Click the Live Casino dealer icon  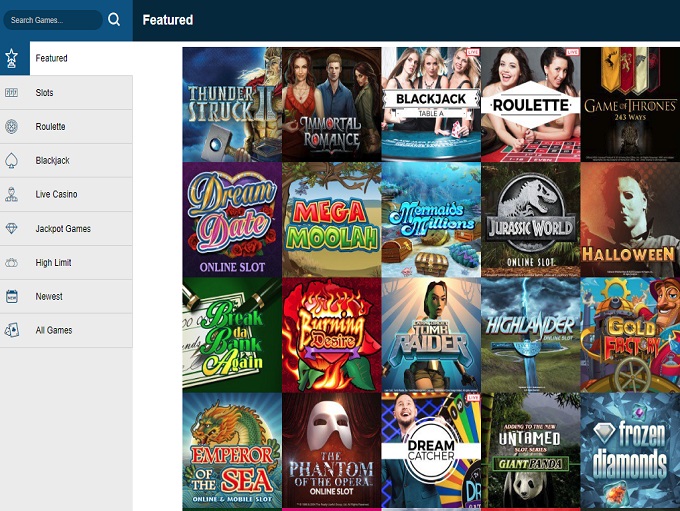[11, 194]
